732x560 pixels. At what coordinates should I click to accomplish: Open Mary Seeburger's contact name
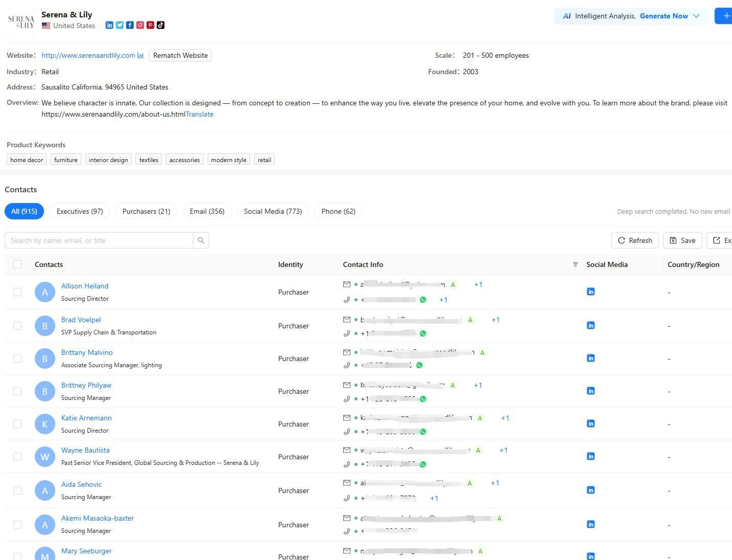[x=86, y=551]
